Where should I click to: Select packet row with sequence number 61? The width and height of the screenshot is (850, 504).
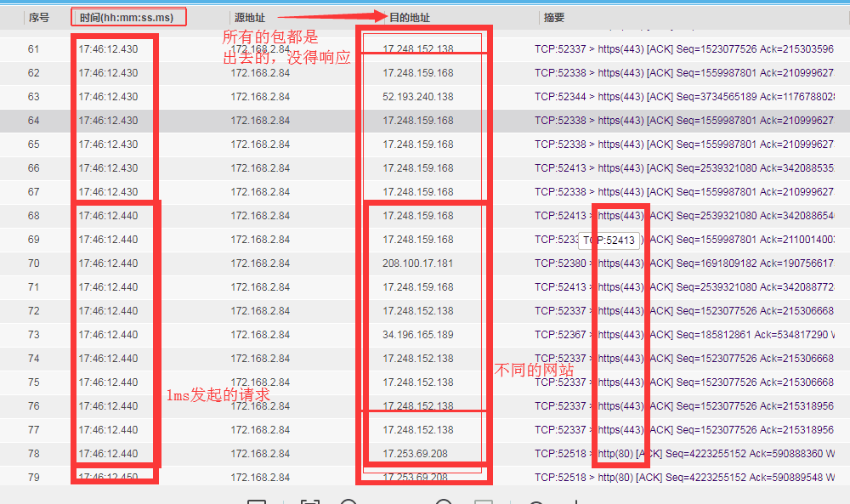tap(34, 49)
